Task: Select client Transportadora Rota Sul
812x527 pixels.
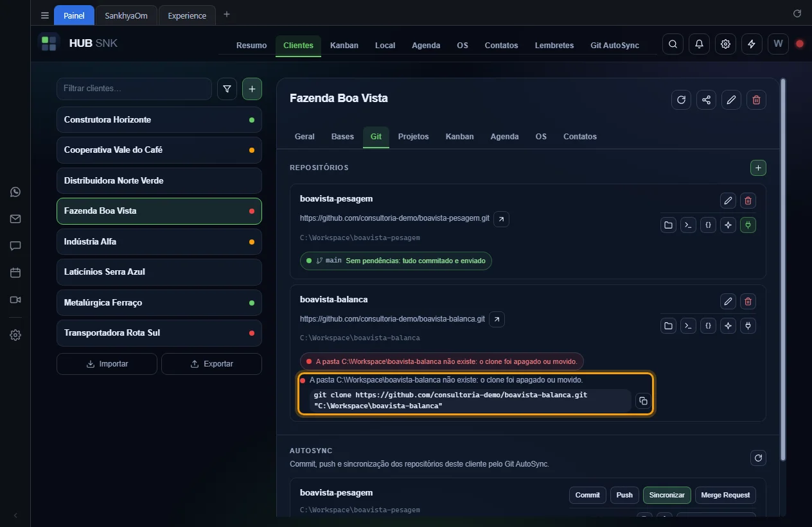Action: click(x=159, y=333)
